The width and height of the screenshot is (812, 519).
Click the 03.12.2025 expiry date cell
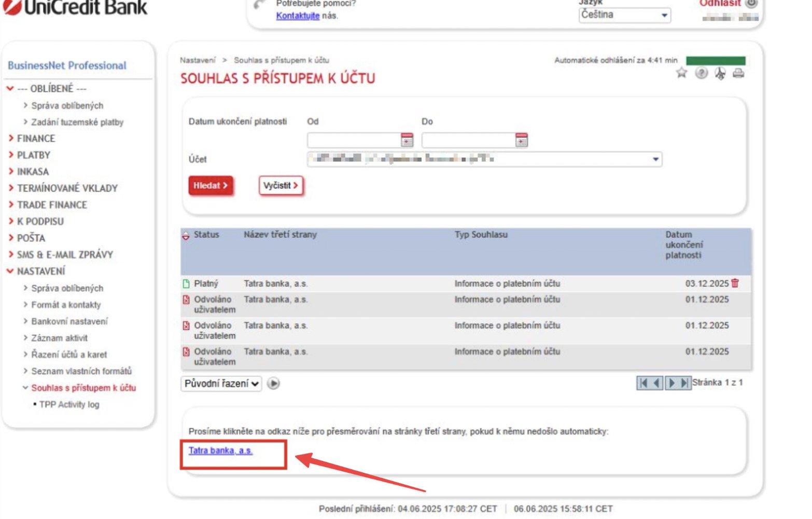[x=707, y=283]
